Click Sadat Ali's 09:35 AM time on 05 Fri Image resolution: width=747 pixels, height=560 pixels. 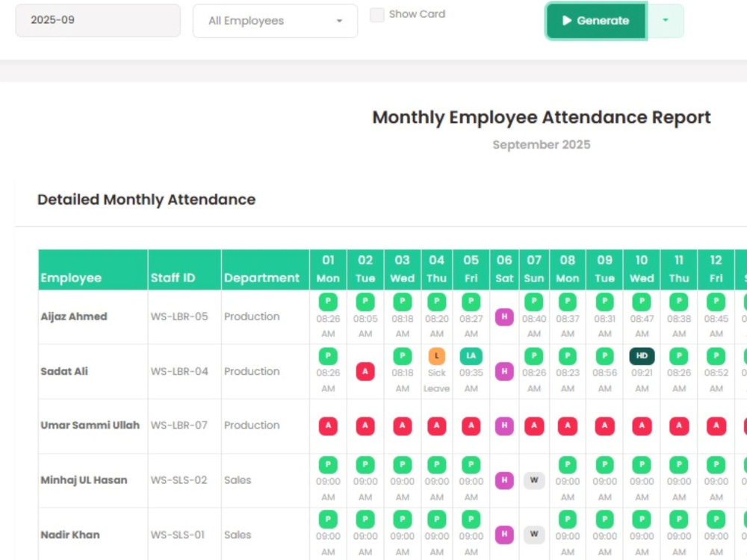tap(471, 381)
